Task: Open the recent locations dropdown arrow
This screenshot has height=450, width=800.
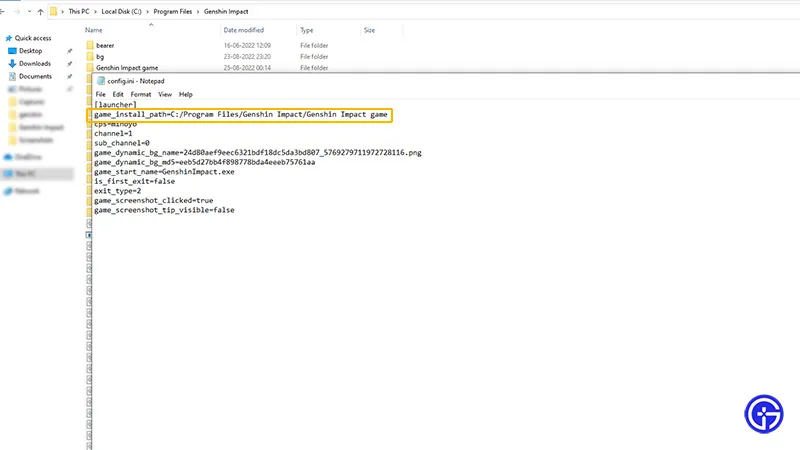Action: pyautogui.click(x=29, y=11)
